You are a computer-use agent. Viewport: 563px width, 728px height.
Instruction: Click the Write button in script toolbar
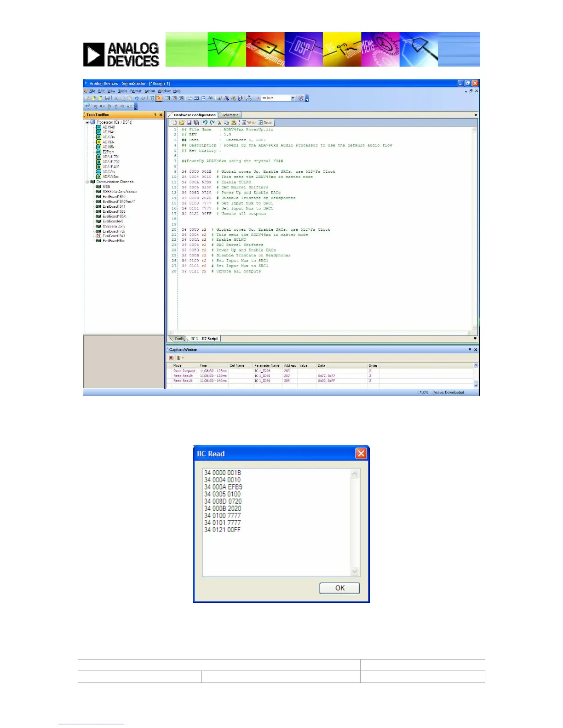click(x=248, y=123)
